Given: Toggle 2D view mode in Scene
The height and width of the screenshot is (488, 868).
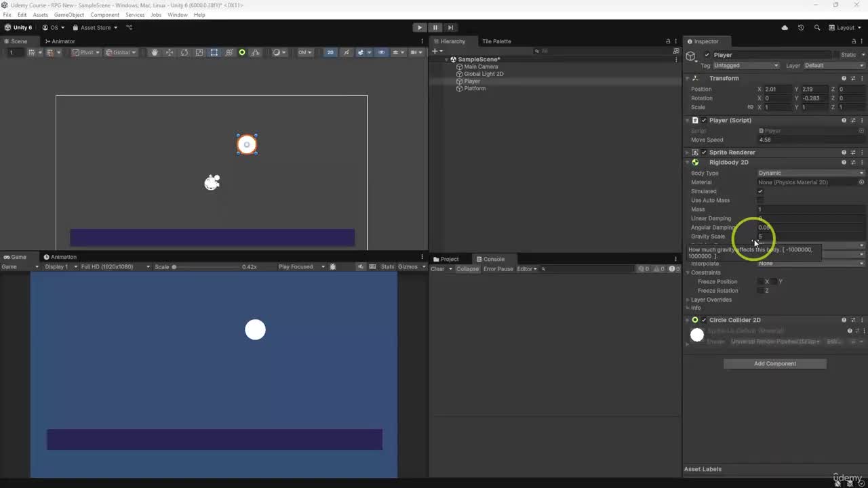Looking at the screenshot, I should [x=330, y=52].
